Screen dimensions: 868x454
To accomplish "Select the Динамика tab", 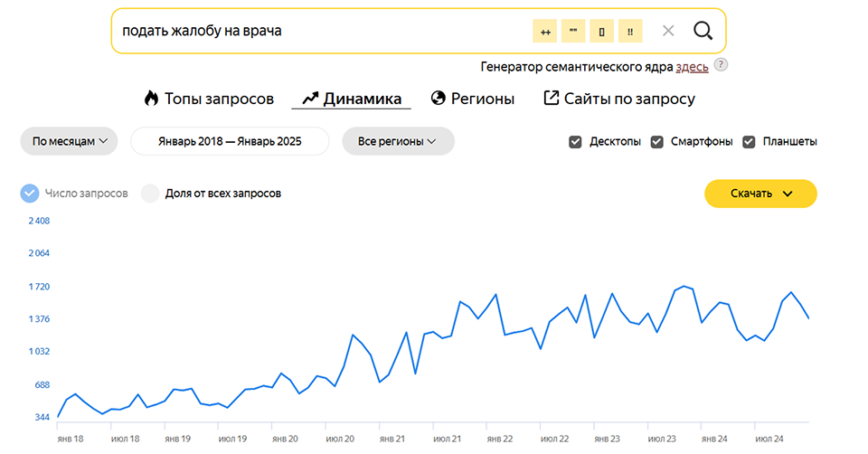I will [x=351, y=99].
